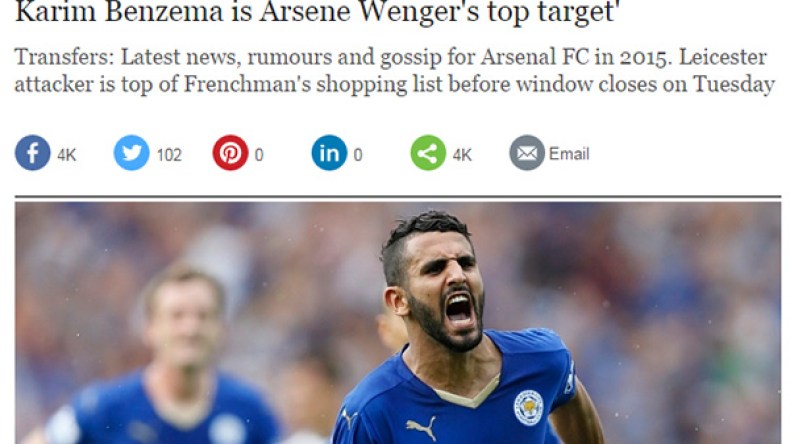790x444 pixels.
Task: Click the Leicester City crest on shirt
Action: click(x=529, y=407)
